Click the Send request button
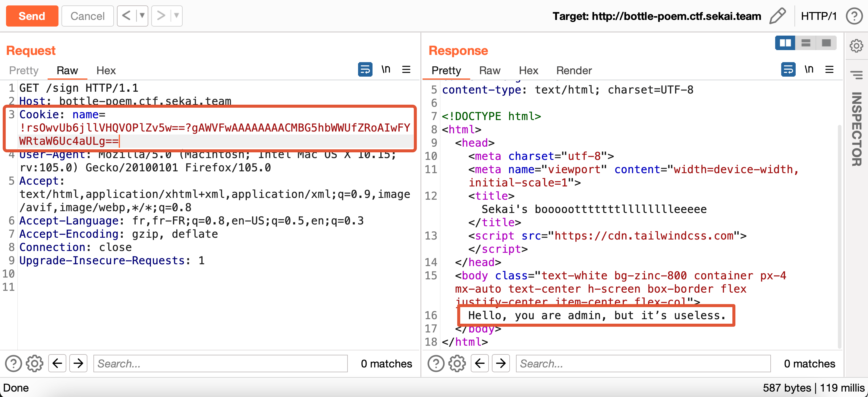This screenshot has height=397, width=868. click(32, 16)
